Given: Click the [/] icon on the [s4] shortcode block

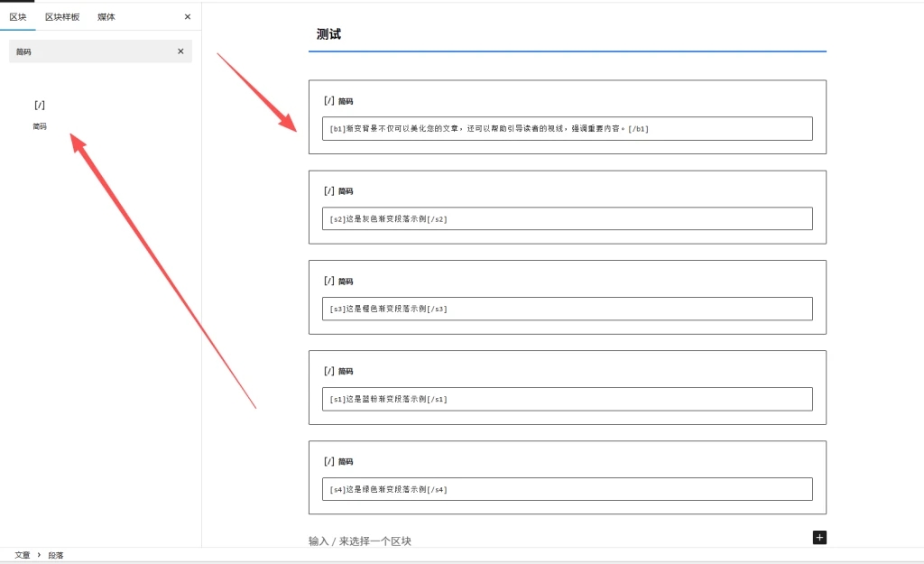Looking at the screenshot, I should (328, 461).
